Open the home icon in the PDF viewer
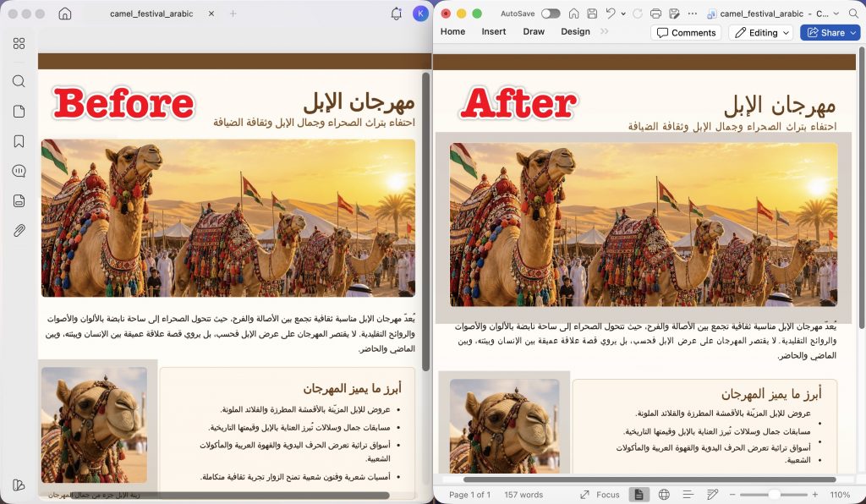This screenshot has height=504, width=866. point(65,14)
